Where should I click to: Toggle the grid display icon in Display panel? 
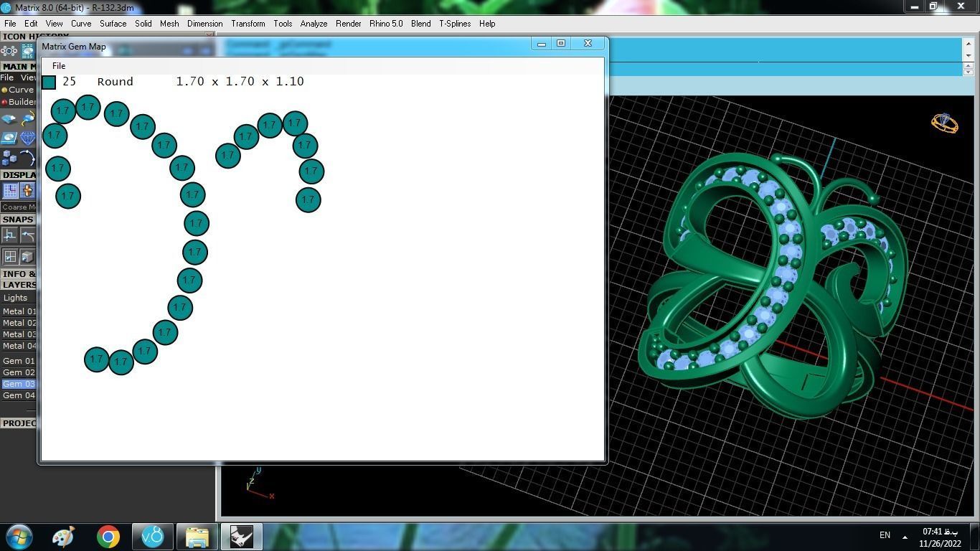click(10, 190)
